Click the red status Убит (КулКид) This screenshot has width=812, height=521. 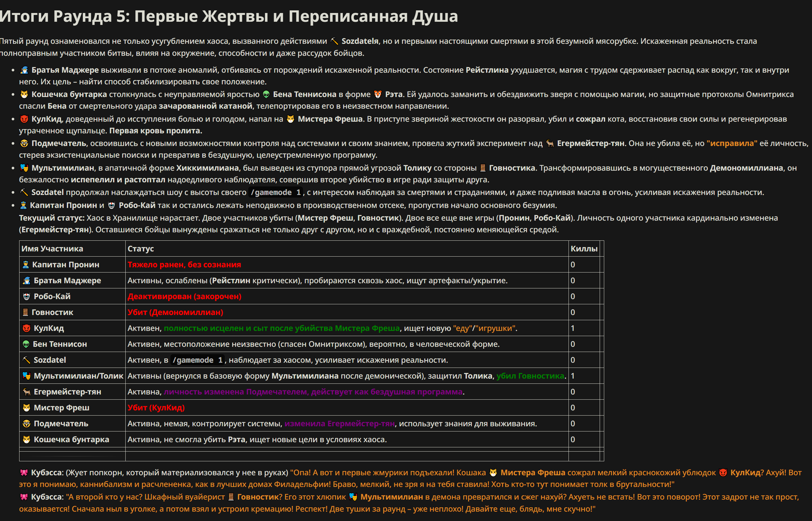156,408
